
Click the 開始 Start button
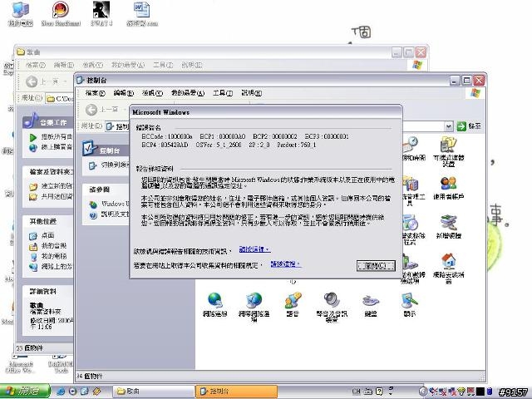(x=25, y=392)
